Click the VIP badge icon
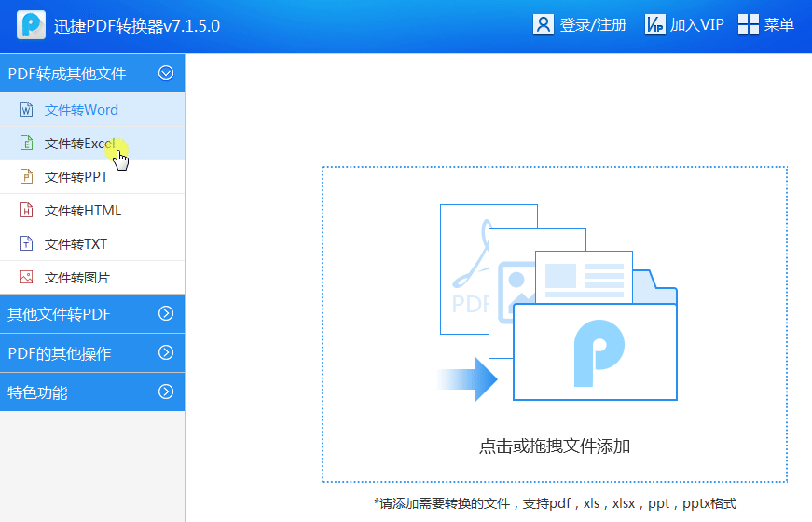812x522 pixels. click(x=654, y=24)
